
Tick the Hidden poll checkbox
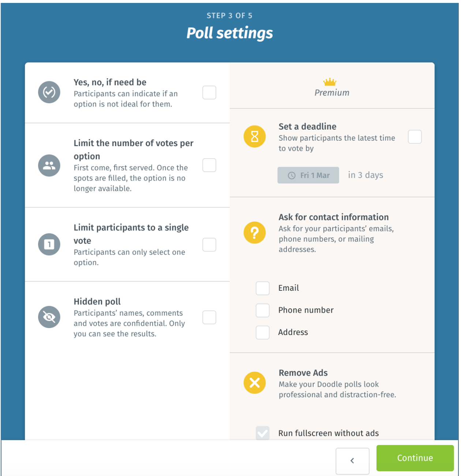point(209,317)
